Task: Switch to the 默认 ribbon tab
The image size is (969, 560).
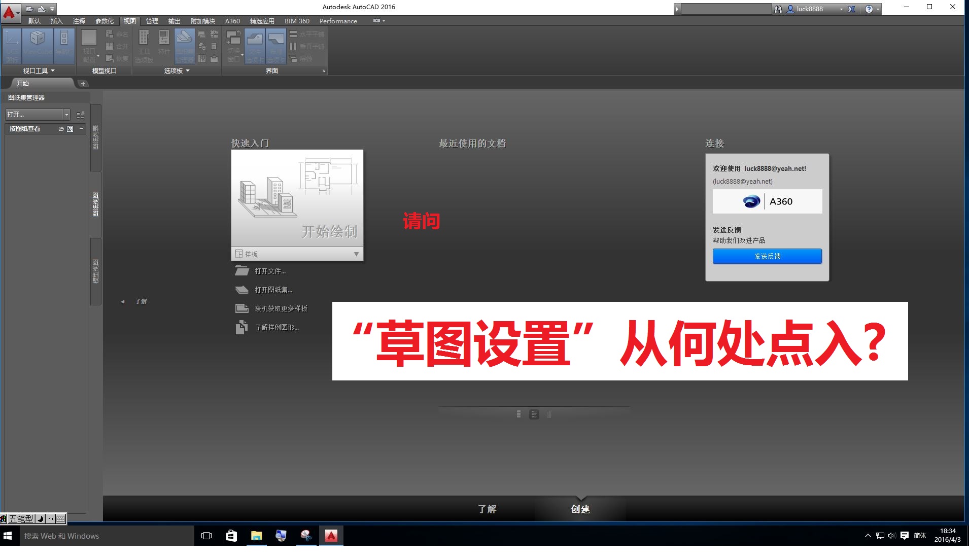Action: 34,21
